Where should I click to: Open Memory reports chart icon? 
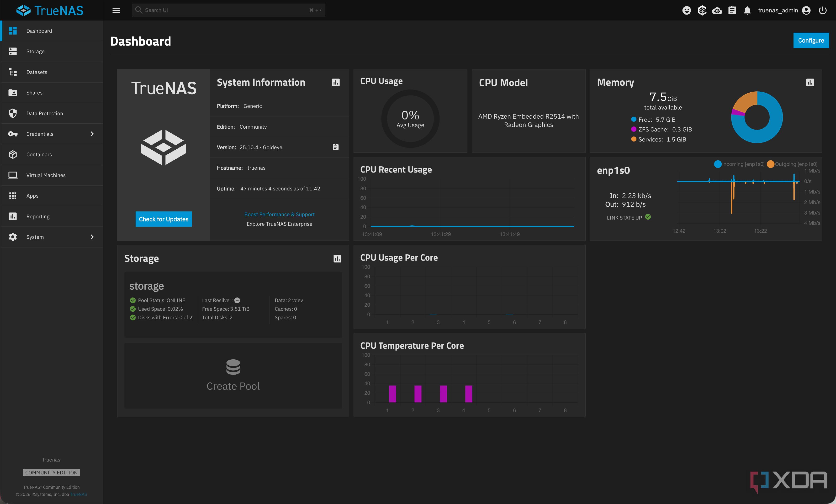pos(810,82)
